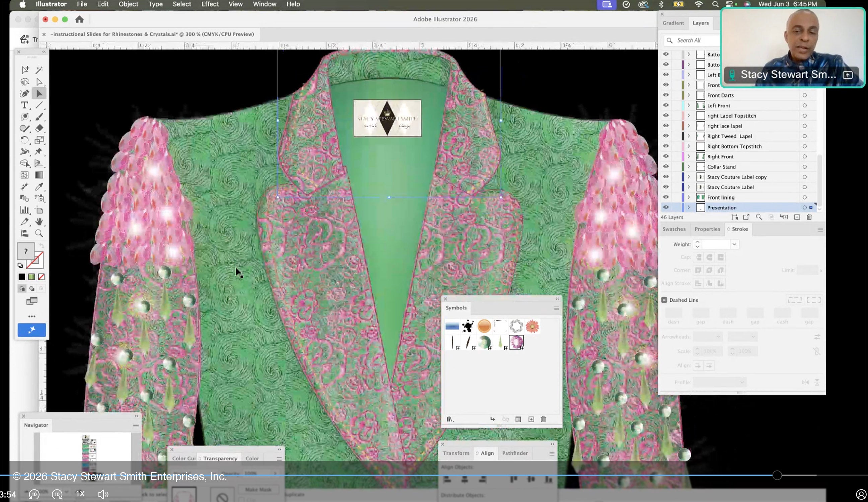Select the Rotate tool
The width and height of the screenshot is (868, 502).
tap(24, 140)
